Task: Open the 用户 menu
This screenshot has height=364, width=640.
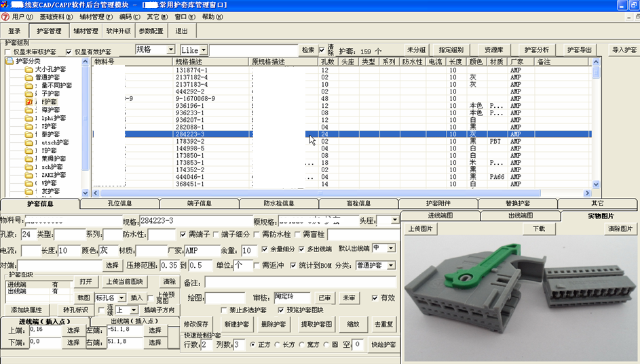Action: tap(22, 17)
